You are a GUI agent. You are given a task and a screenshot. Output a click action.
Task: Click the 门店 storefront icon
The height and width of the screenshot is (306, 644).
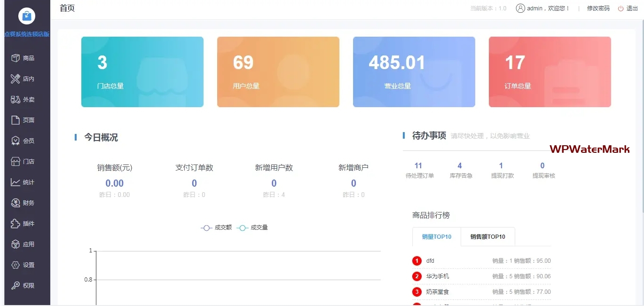pos(16,162)
